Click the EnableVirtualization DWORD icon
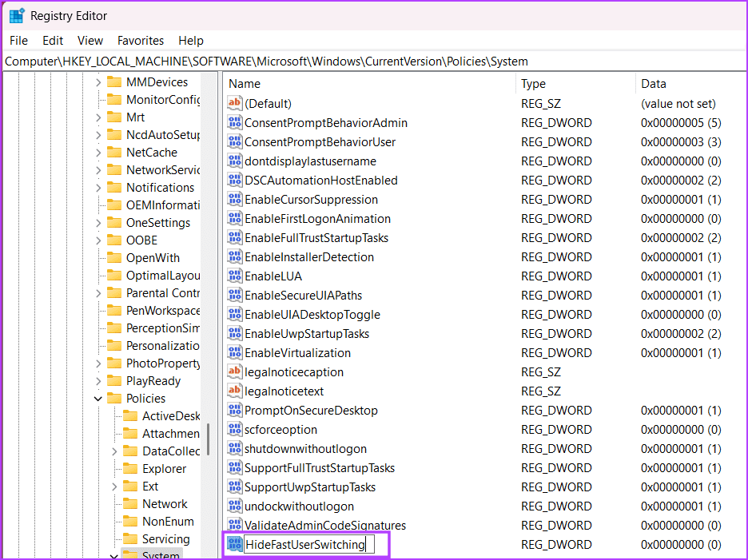The height and width of the screenshot is (560, 748). [234, 352]
